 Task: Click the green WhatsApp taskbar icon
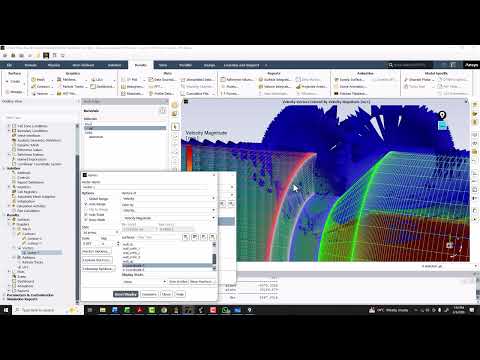[x=226, y=310]
